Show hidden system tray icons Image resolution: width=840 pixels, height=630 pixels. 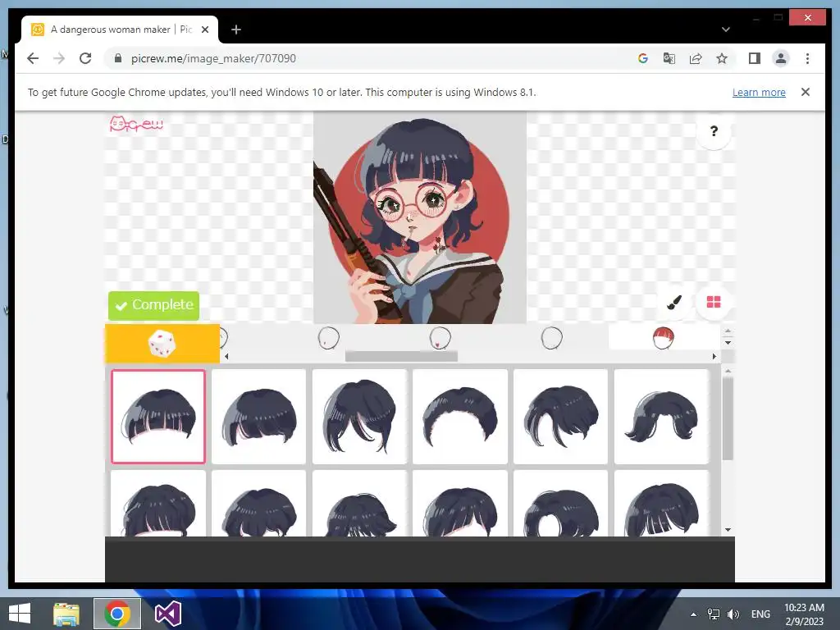[x=694, y=614]
